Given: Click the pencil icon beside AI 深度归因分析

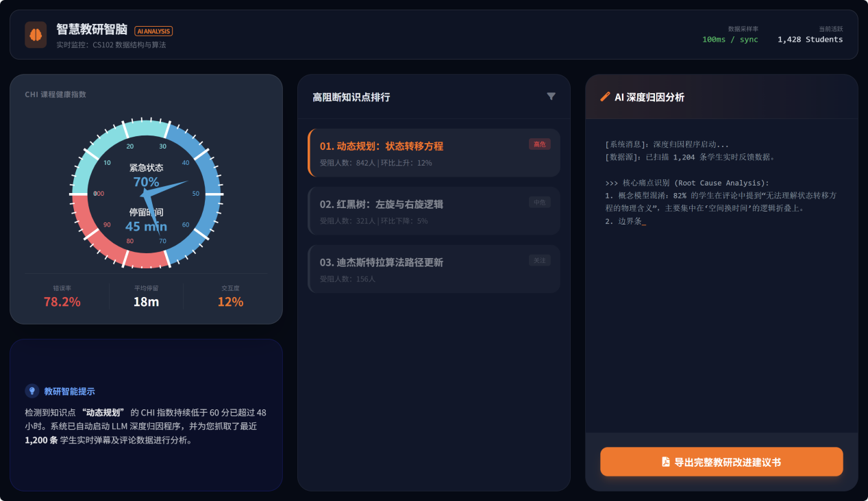Looking at the screenshot, I should click(605, 97).
